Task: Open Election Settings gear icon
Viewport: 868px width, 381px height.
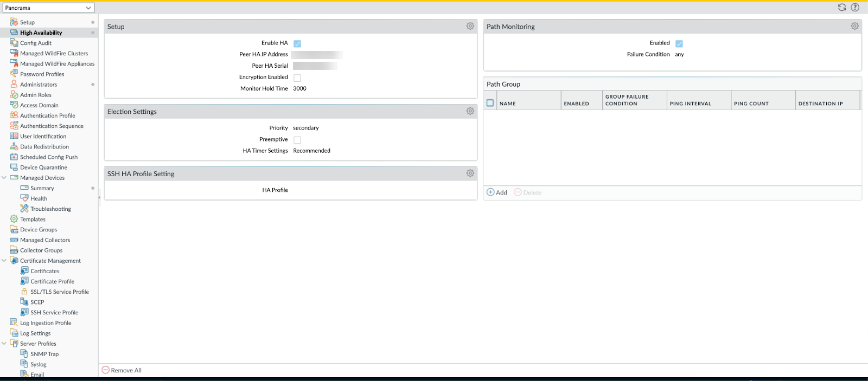Action: click(x=470, y=111)
